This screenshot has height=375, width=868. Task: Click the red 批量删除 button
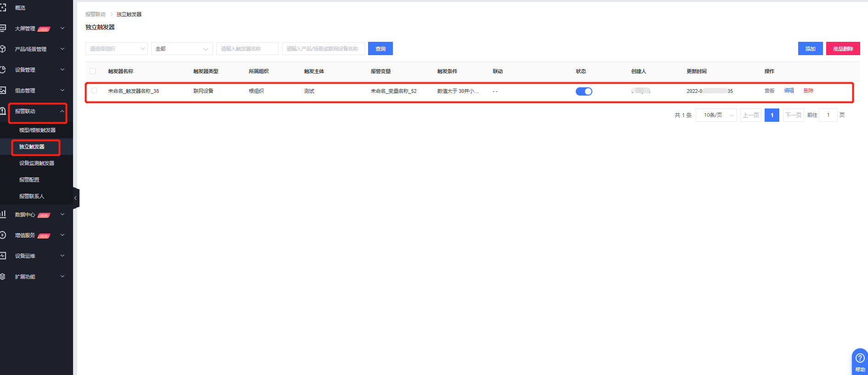(x=843, y=49)
